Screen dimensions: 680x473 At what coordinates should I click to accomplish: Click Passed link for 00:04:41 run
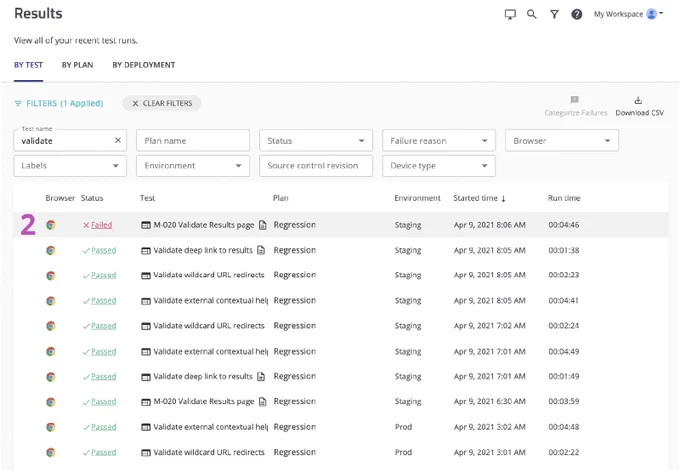click(x=104, y=301)
